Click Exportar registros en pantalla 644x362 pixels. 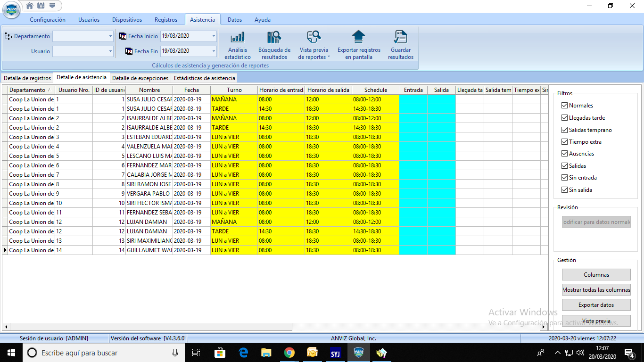[359, 45]
